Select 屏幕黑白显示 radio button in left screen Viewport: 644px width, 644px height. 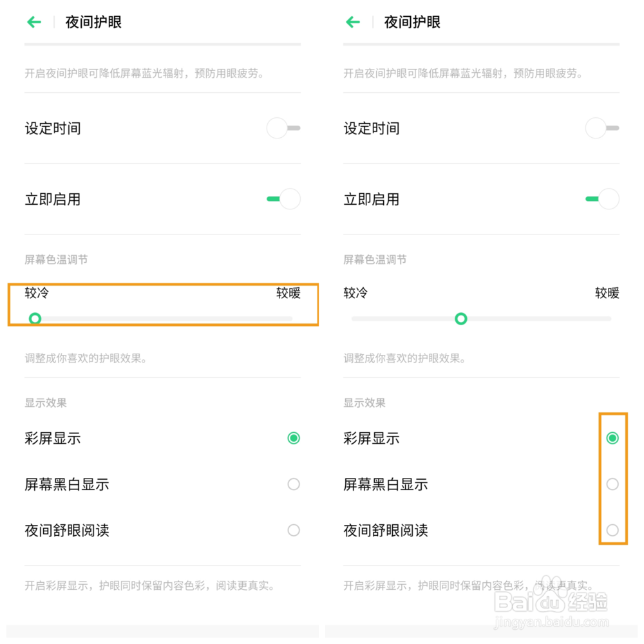pos(294,484)
